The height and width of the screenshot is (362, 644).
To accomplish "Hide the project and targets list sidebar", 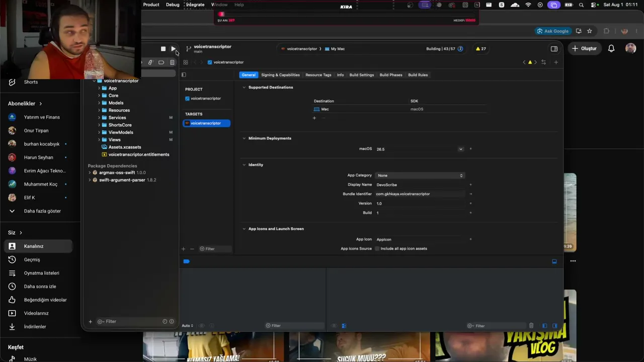I will (184, 75).
